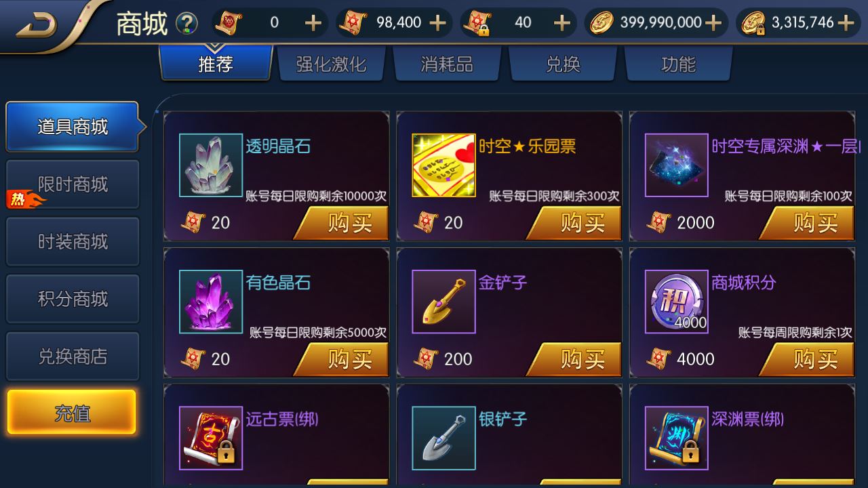
Task: Select the 商城积分 coin icon
Action: tap(676, 302)
